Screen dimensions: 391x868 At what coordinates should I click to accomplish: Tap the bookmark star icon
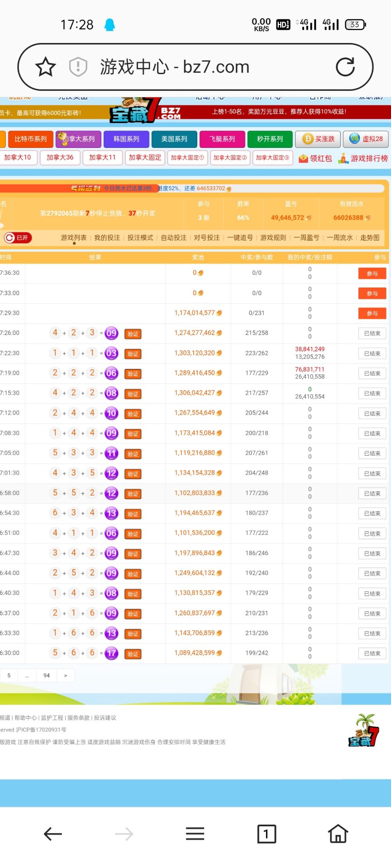pyautogui.click(x=45, y=67)
